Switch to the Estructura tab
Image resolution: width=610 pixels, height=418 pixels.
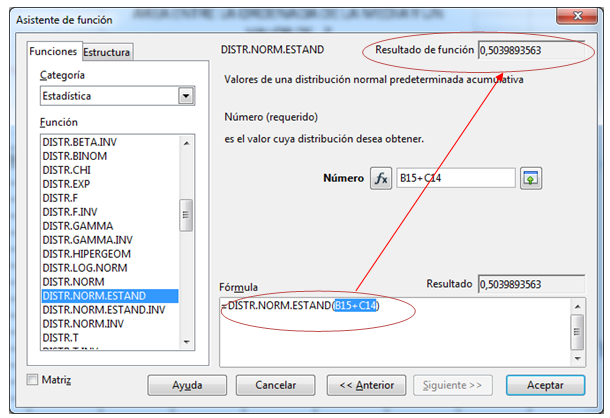107,52
